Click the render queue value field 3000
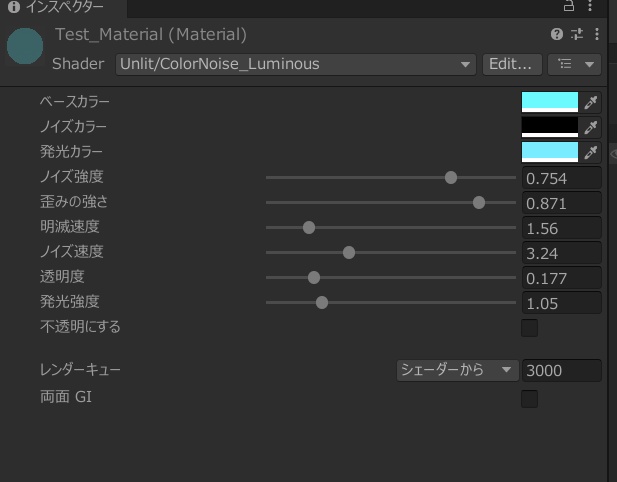This screenshot has height=482, width=617. click(562, 370)
